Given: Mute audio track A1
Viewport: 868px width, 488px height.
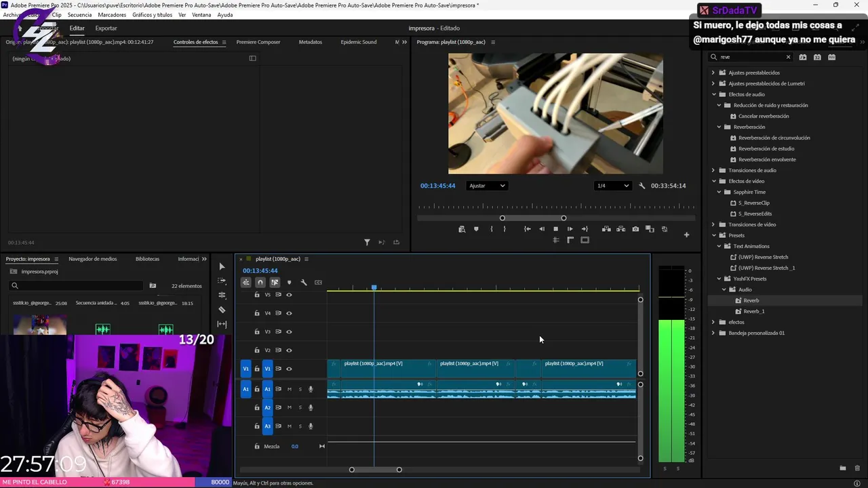Looking at the screenshot, I should (290, 389).
